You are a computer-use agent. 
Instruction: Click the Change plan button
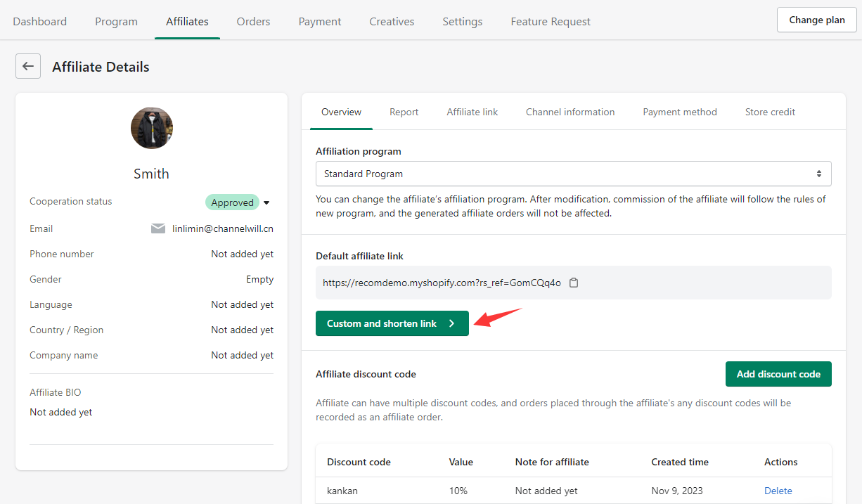coord(816,20)
